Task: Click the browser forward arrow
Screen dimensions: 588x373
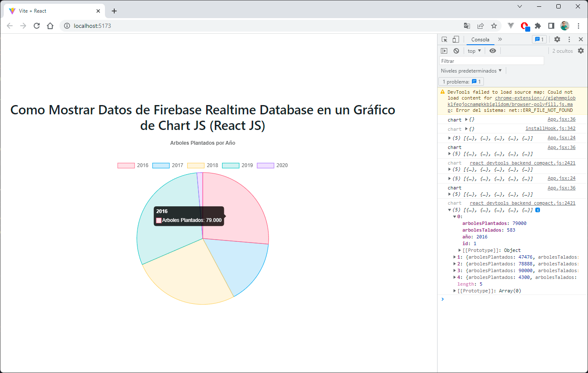Action: click(23, 26)
